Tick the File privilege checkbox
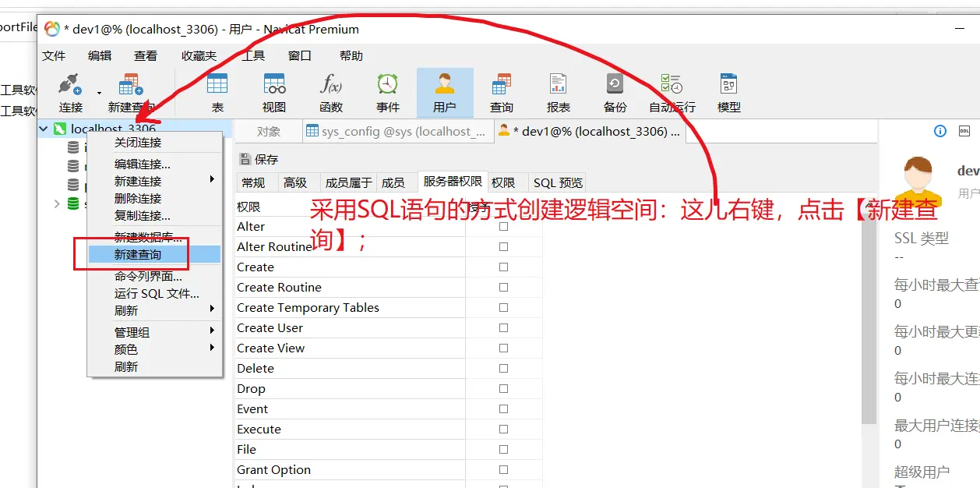The width and height of the screenshot is (980, 488). point(503,449)
